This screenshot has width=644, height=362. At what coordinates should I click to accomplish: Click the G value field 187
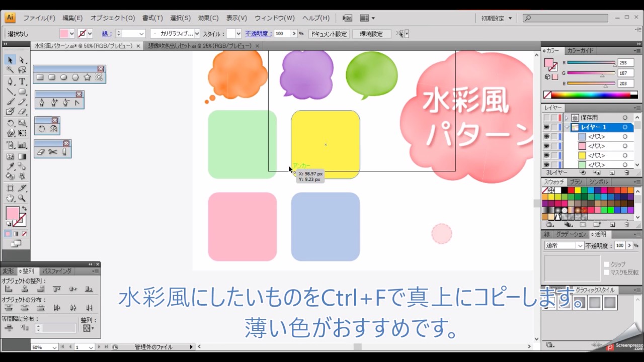click(x=627, y=73)
